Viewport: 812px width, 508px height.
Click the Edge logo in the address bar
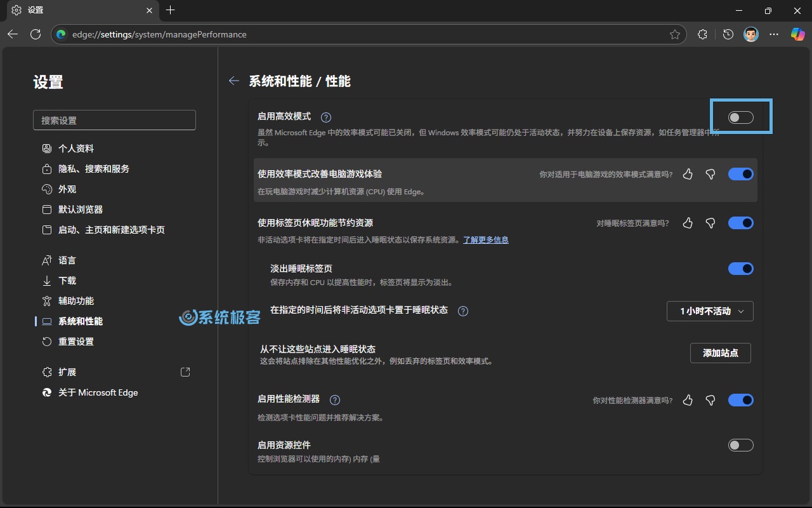(62, 34)
